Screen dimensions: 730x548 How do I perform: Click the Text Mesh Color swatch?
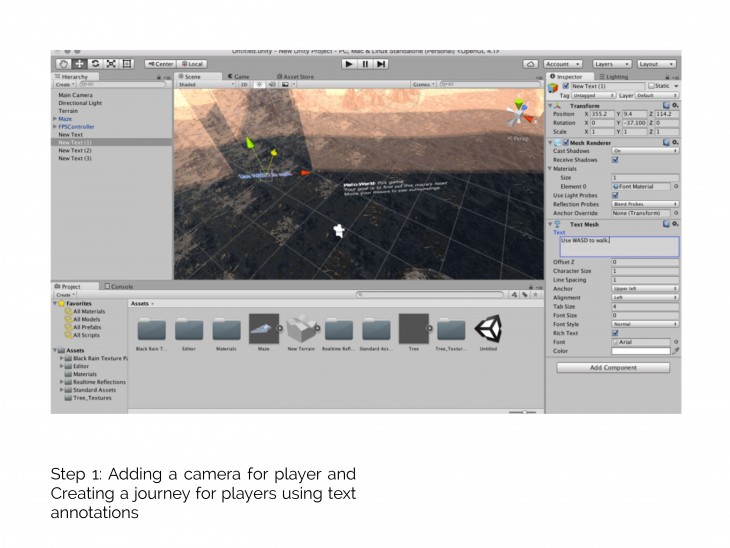coord(639,351)
